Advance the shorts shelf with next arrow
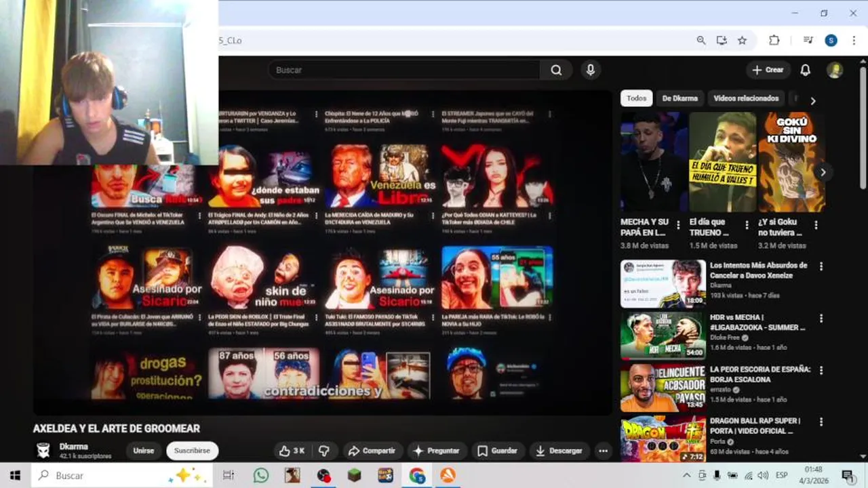The width and height of the screenshot is (868, 488). 823,172
